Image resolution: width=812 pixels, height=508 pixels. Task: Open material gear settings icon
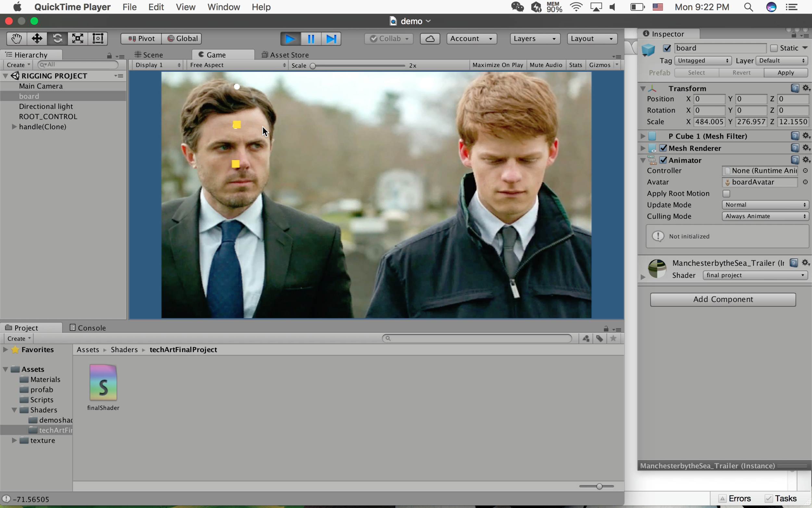coord(806,263)
